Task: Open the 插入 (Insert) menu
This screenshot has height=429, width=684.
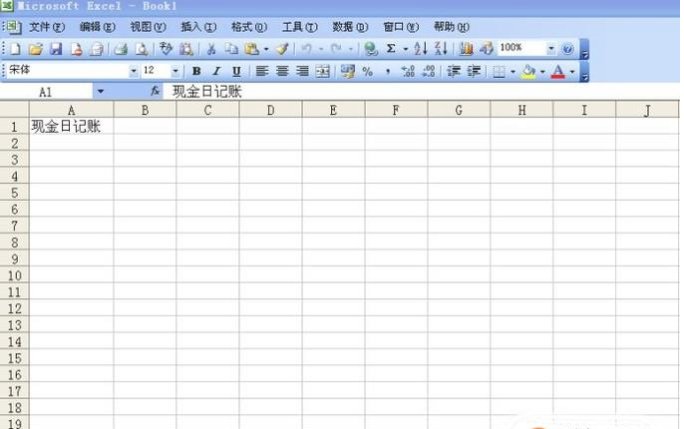Action: 198,27
